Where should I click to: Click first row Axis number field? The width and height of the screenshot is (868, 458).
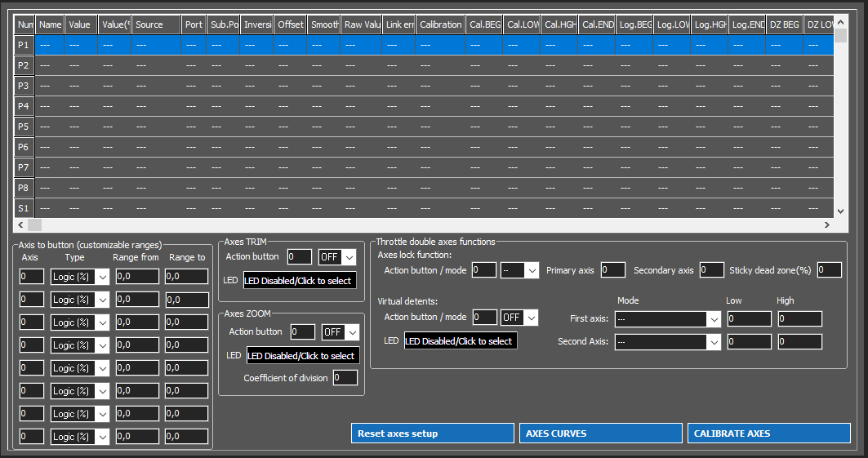tap(32, 276)
